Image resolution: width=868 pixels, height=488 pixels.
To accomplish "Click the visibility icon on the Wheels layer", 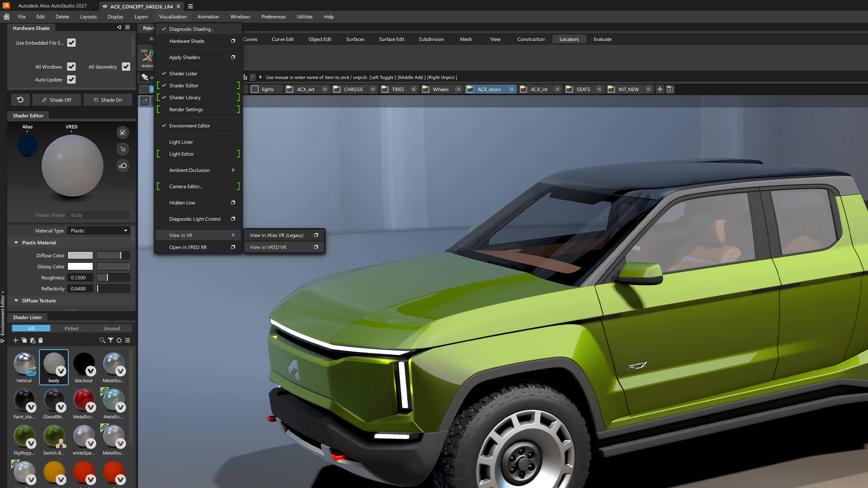I will coord(458,89).
